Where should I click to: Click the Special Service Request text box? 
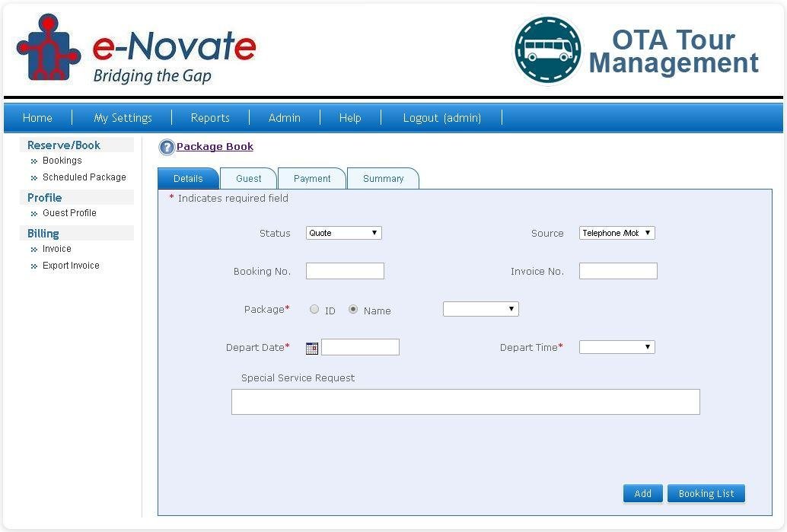pyautogui.click(x=465, y=402)
